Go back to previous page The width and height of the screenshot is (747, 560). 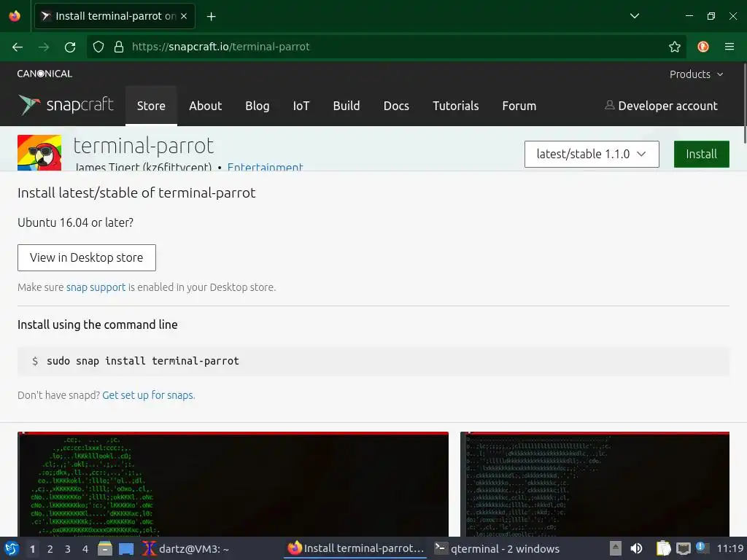(18, 47)
